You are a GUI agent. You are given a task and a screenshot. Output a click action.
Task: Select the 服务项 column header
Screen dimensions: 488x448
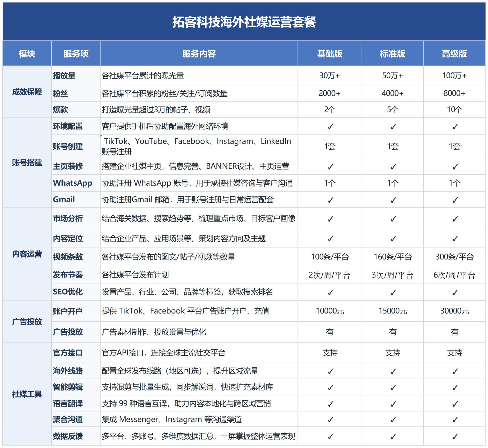76,54
